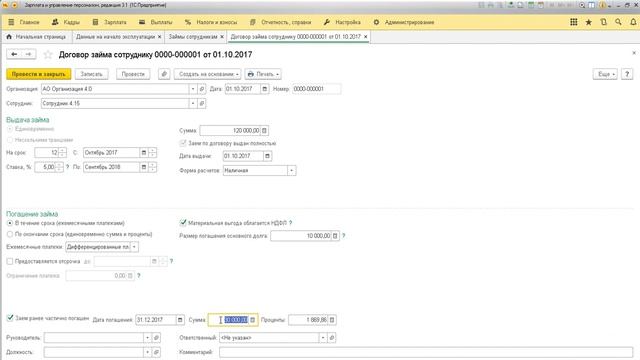
Task: Open Выплаты menu section
Action: pos(156,22)
